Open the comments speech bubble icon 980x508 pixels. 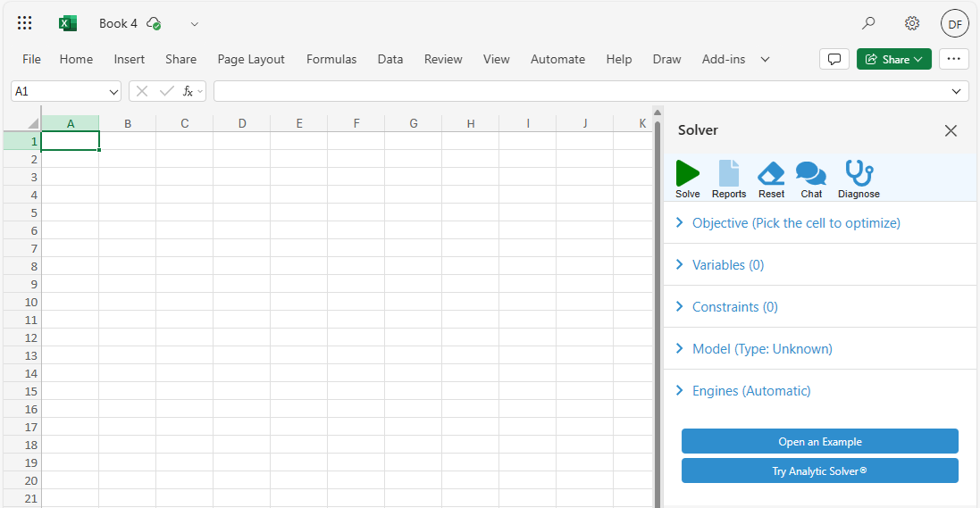point(834,59)
